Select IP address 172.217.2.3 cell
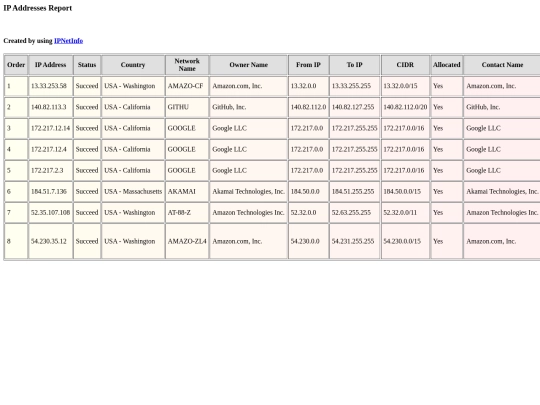This screenshot has height=405, width=540. point(51,170)
